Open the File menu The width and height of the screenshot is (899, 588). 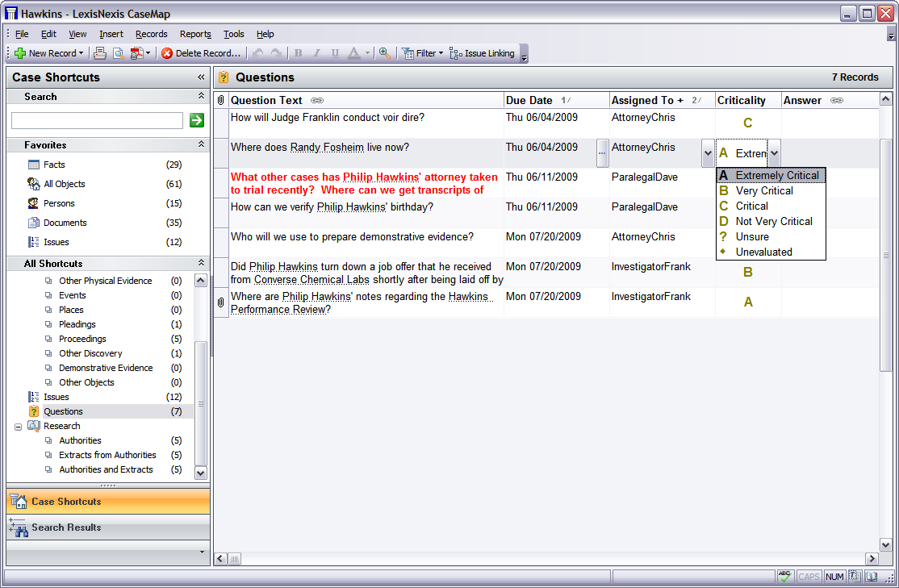(x=22, y=35)
